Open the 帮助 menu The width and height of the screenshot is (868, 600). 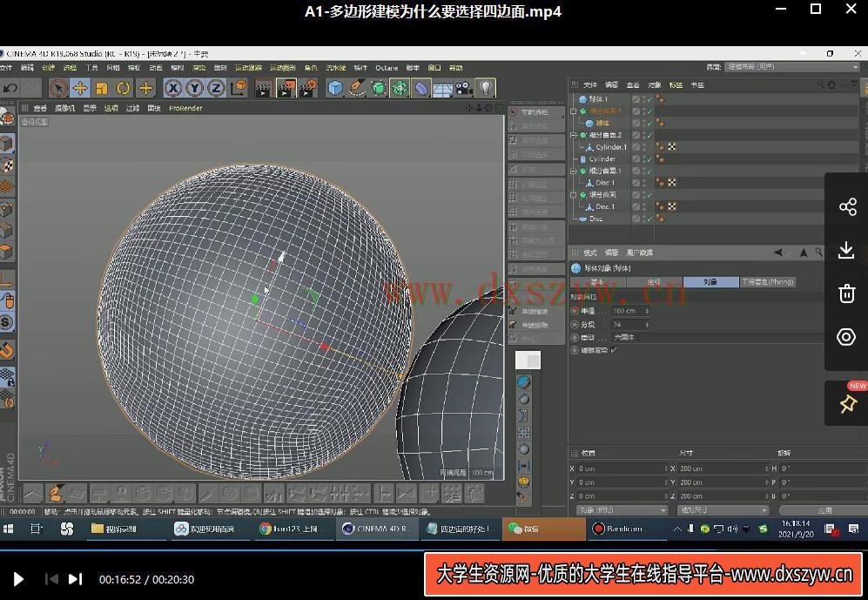click(455, 68)
